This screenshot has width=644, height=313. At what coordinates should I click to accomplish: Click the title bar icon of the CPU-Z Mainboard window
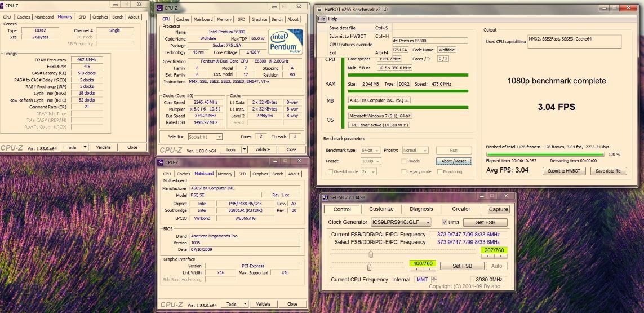[x=161, y=162]
